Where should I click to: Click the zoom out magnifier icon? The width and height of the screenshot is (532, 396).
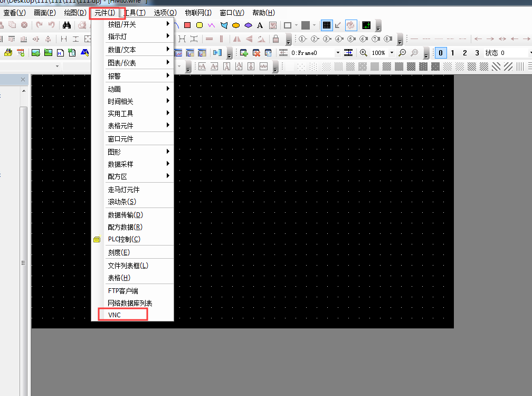402,53
